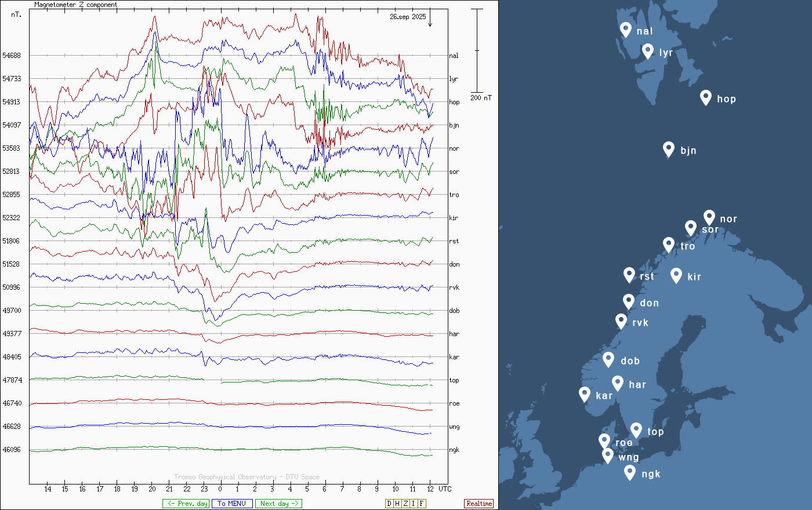
Task: Click the tro station map marker
Action: 669,245
